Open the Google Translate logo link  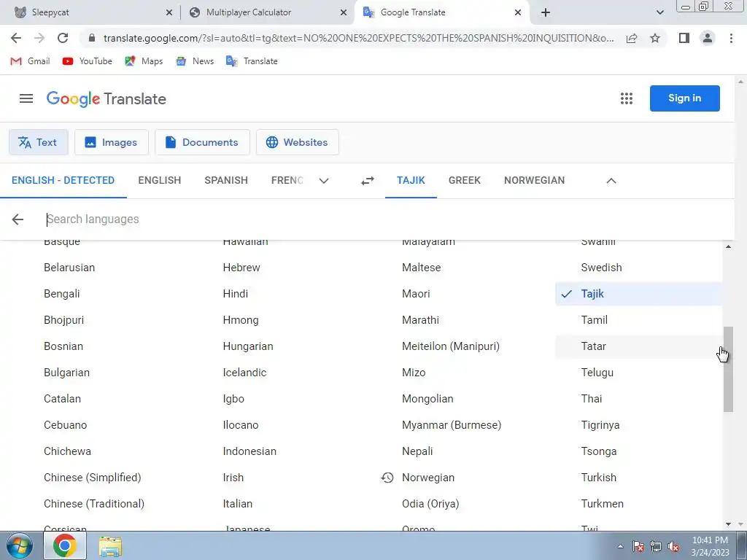[x=107, y=99]
